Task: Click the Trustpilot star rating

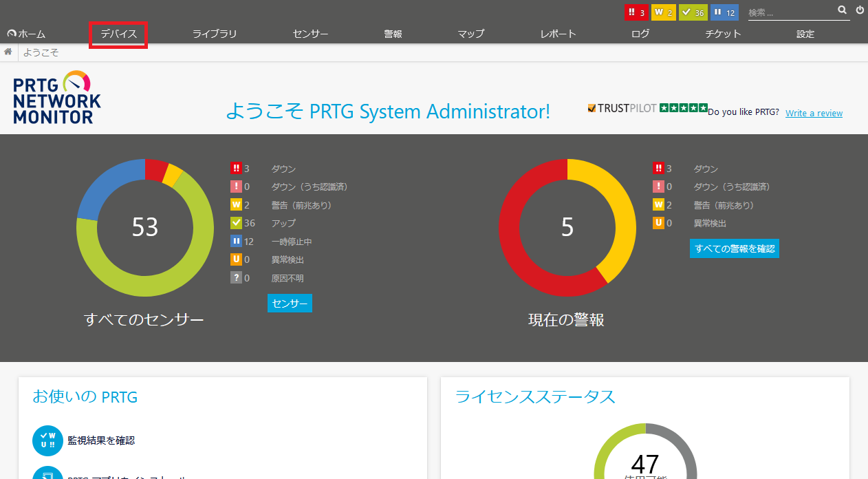Action: 683,108
